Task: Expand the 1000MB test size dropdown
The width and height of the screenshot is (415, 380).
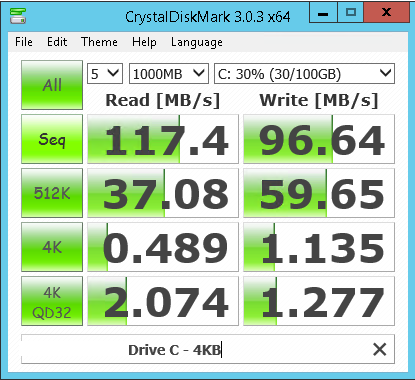Action: [169, 73]
